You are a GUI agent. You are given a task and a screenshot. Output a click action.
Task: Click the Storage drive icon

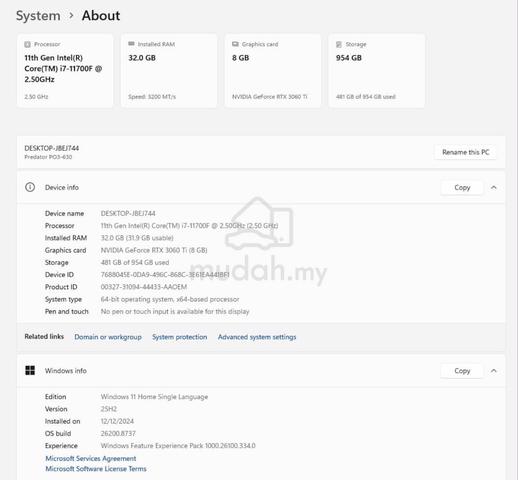[x=339, y=44]
